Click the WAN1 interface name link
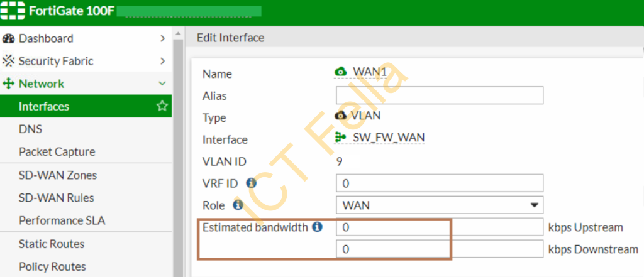 click(370, 72)
